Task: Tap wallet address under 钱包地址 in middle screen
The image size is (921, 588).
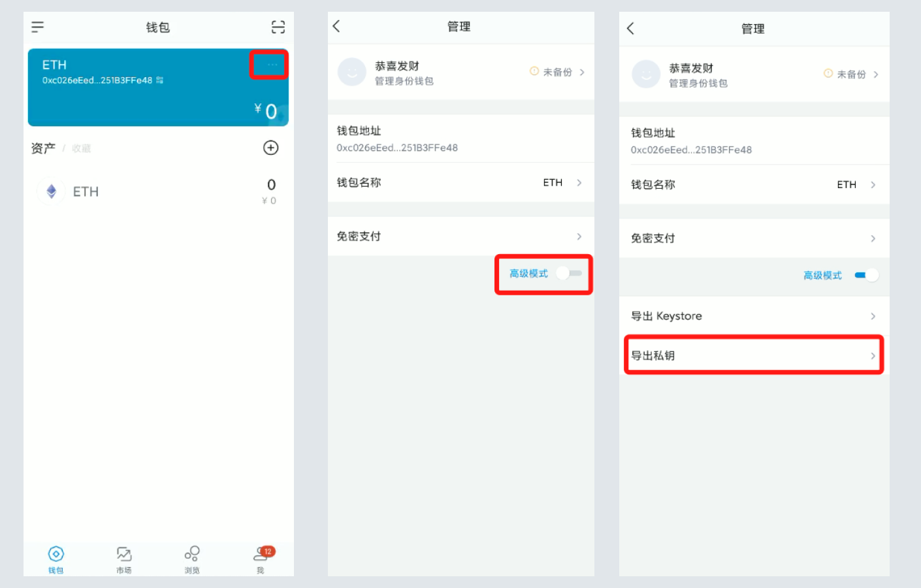Action: 397,148
